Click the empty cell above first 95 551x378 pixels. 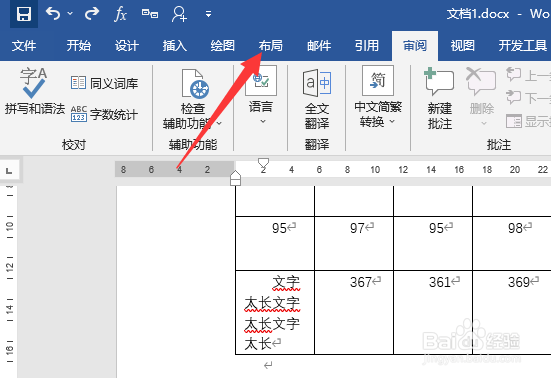tap(275, 201)
